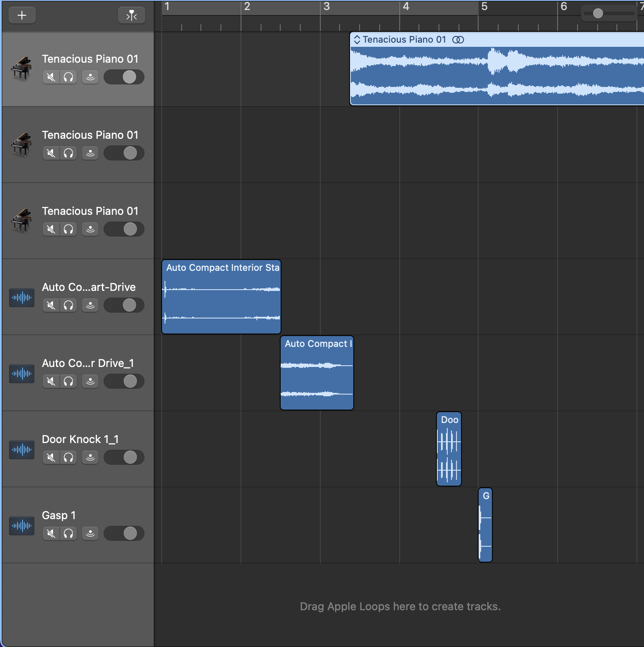Select the G region on the Gasp 1 track

485,525
